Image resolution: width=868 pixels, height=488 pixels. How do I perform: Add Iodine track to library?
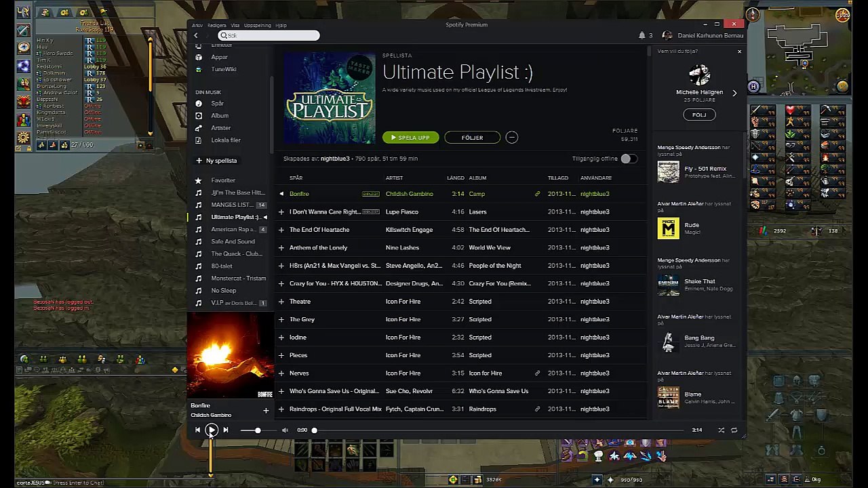[281, 338]
